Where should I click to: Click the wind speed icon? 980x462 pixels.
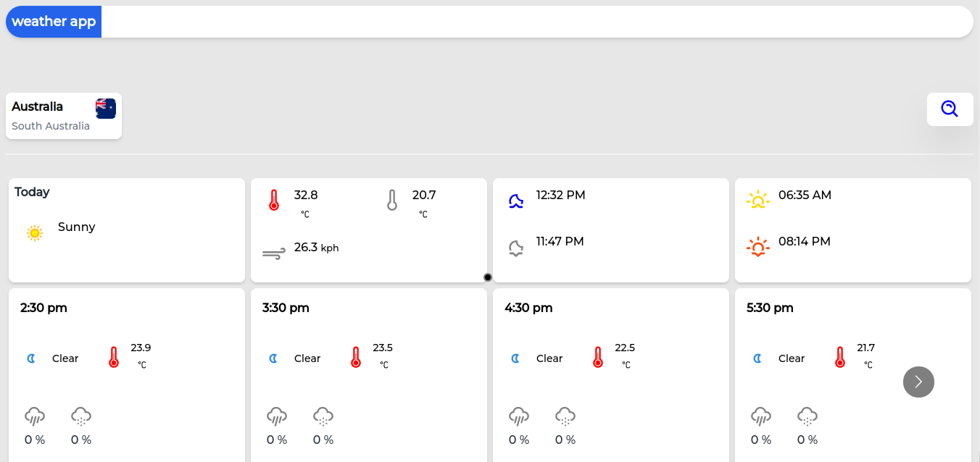(274, 253)
